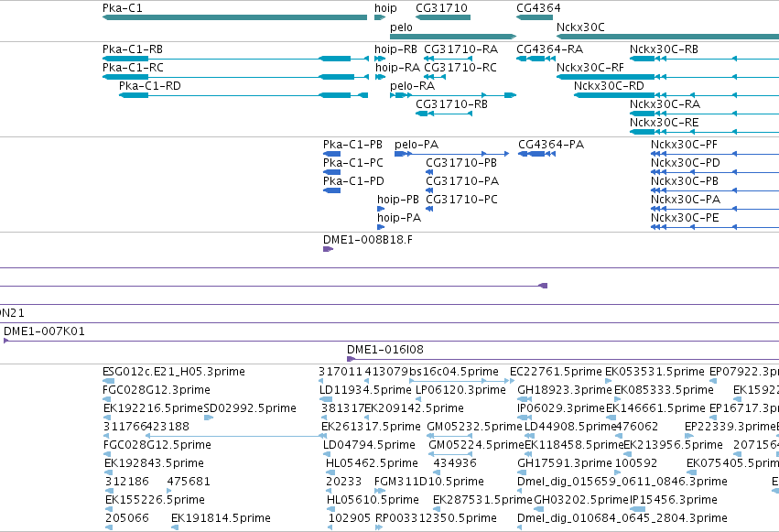
Task: Select EST GH18923.3prime label
Action: [x=565, y=390]
